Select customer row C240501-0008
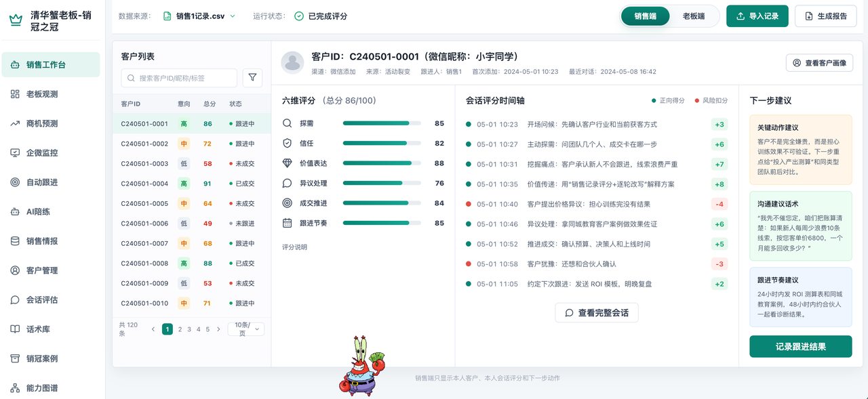The width and height of the screenshot is (868, 399). 191,264
